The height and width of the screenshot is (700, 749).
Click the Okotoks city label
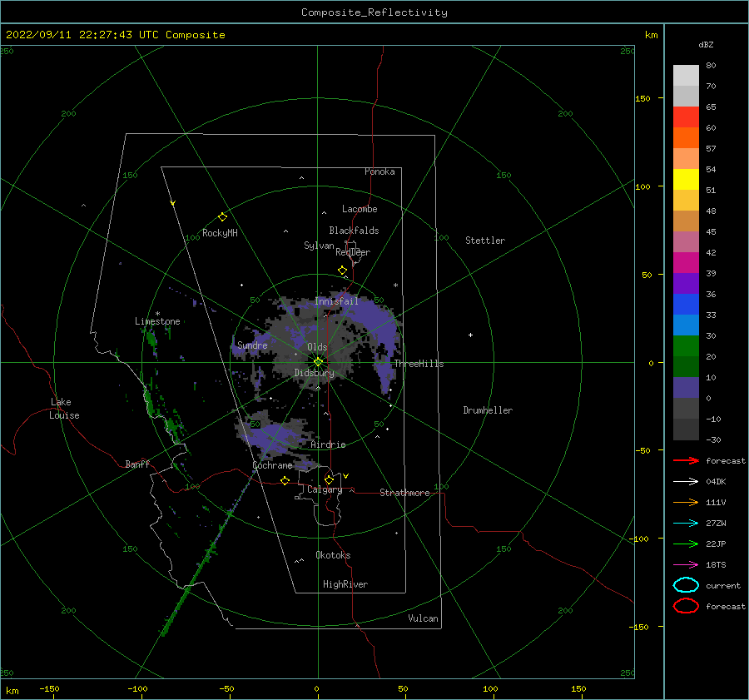tap(333, 555)
